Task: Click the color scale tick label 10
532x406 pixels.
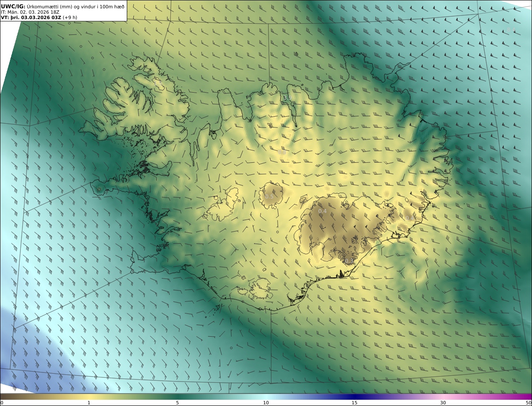Action: (x=266, y=403)
